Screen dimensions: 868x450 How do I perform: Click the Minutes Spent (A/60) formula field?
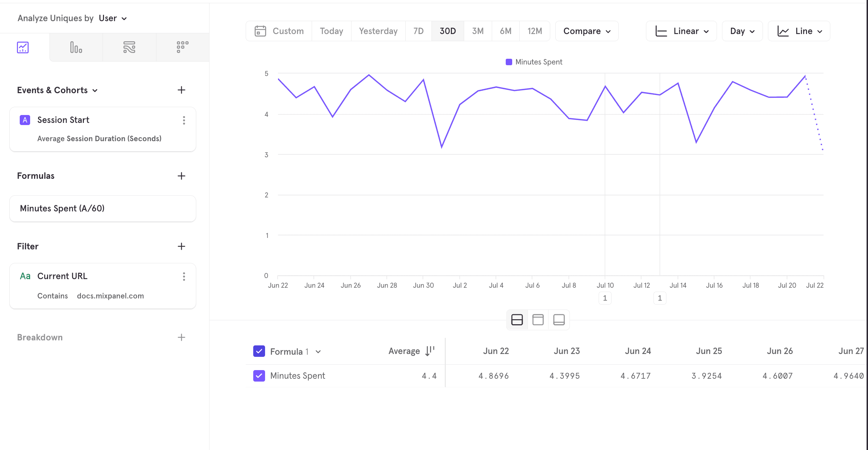pyautogui.click(x=103, y=209)
